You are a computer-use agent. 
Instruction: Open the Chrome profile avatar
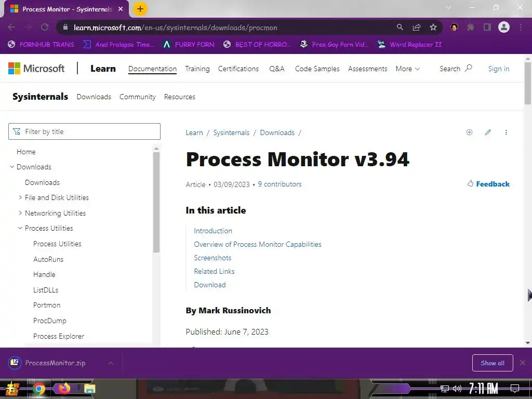coord(504,28)
